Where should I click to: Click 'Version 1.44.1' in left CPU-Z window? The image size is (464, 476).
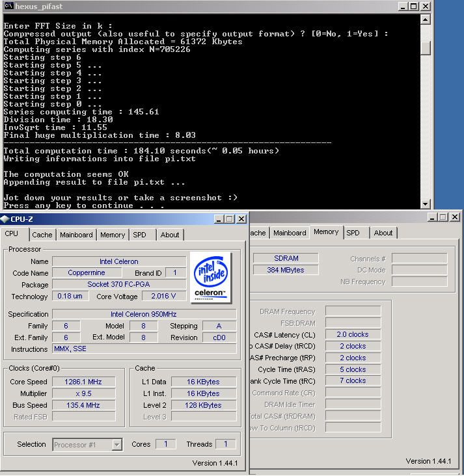[x=215, y=463]
